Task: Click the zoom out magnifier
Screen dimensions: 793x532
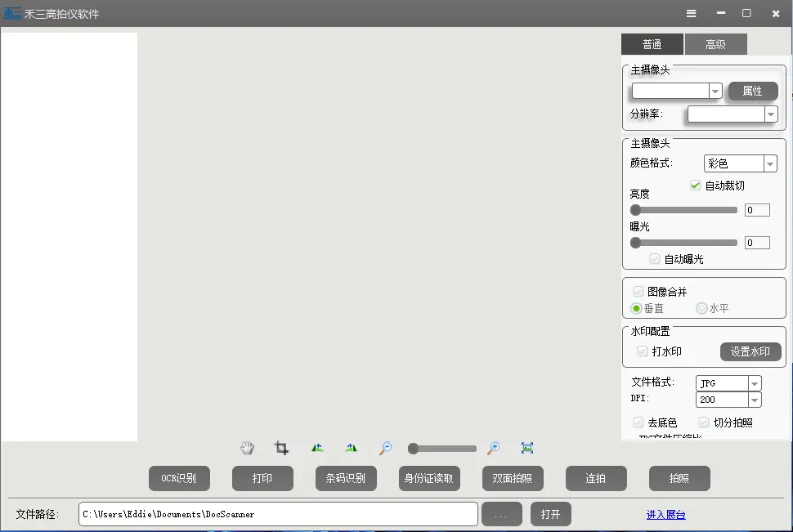Action: point(385,448)
